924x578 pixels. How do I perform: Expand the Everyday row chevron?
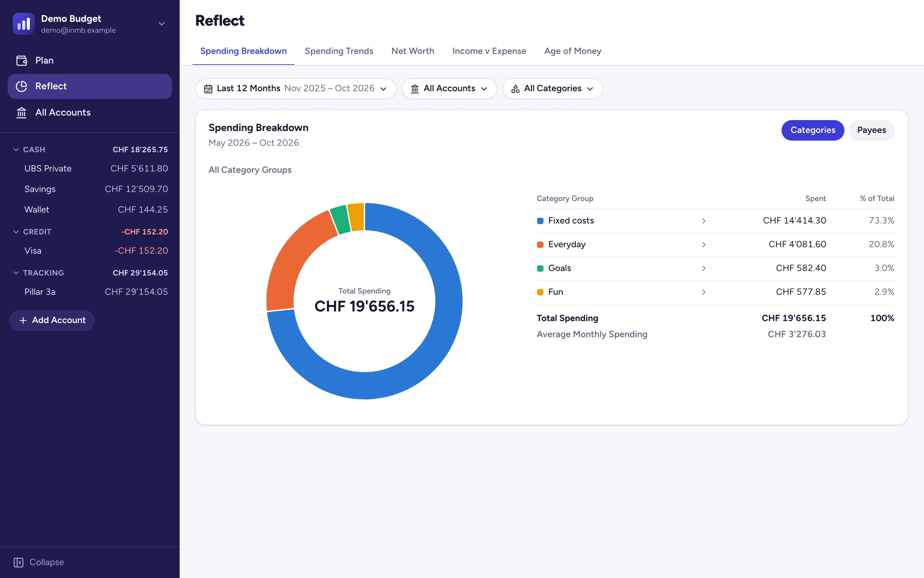tap(704, 245)
